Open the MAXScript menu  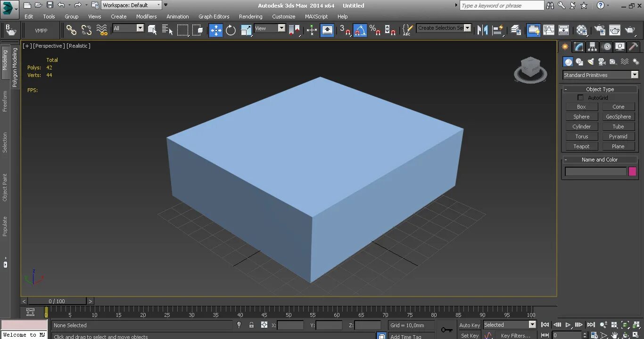click(316, 17)
